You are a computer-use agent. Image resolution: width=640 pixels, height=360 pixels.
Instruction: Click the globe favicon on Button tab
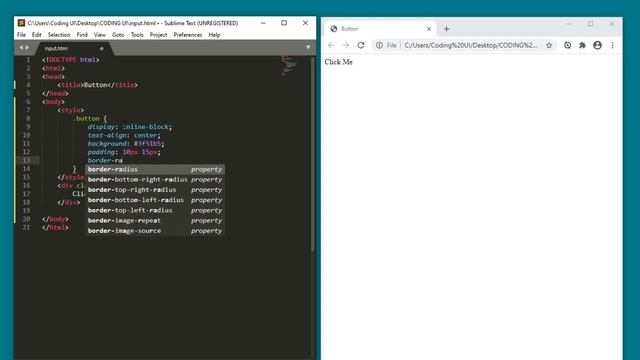tap(334, 29)
